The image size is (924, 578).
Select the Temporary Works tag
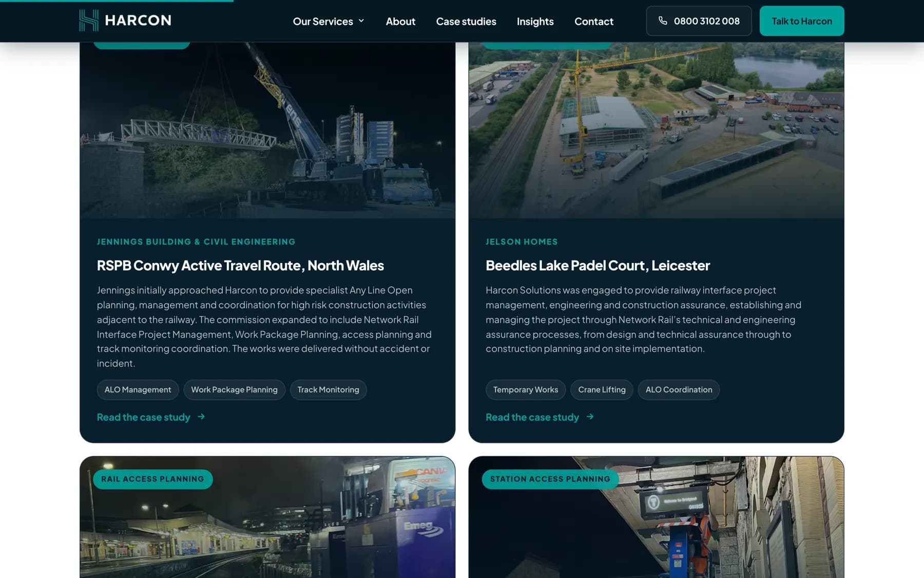[526, 389]
